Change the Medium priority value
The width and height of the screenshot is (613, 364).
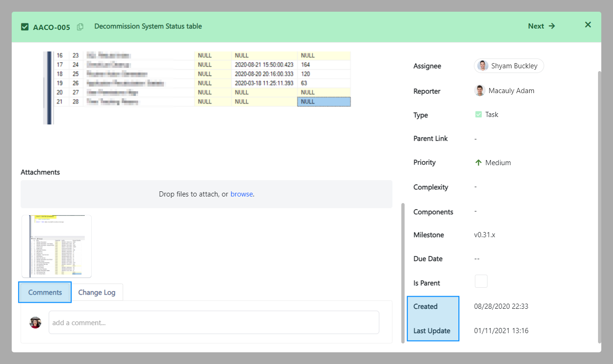coord(498,163)
